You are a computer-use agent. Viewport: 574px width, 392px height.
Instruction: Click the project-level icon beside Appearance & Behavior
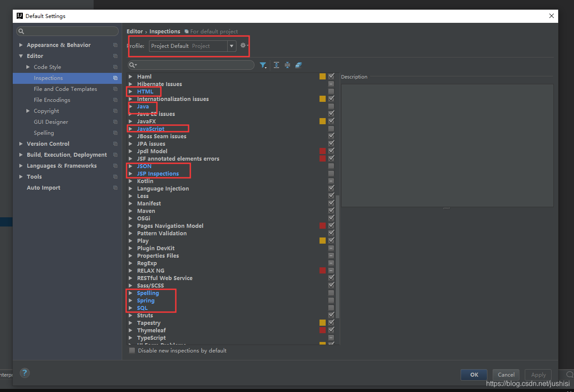pyautogui.click(x=115, y=45)
